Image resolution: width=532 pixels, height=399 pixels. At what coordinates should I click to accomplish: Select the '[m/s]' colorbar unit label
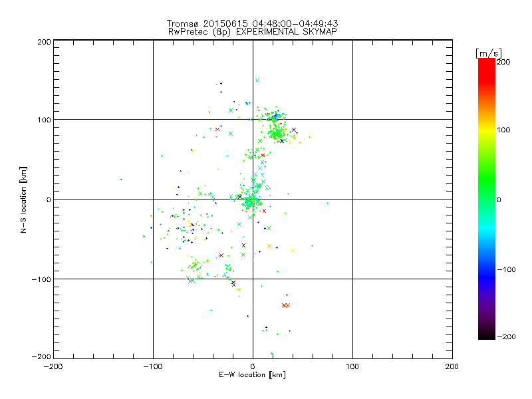pyautogui.click(x=489, y=53)
